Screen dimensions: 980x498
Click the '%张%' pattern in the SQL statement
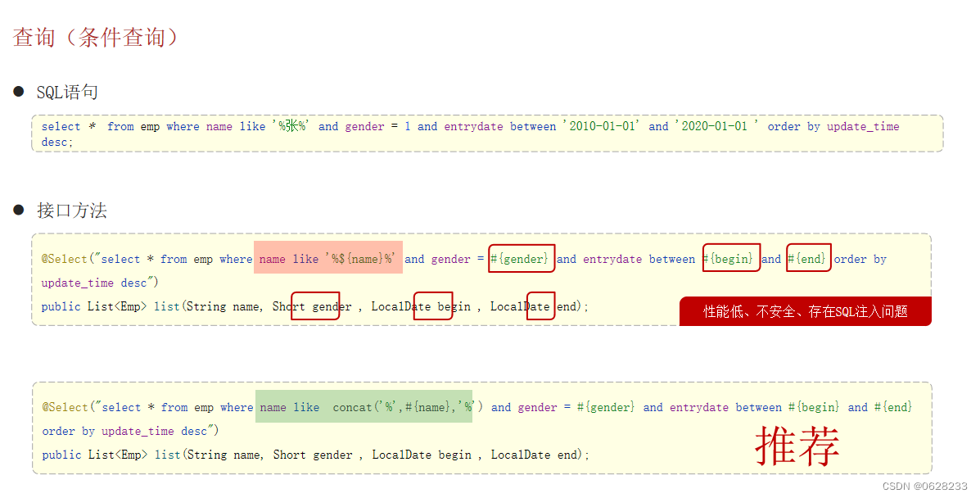coord(291,126)
